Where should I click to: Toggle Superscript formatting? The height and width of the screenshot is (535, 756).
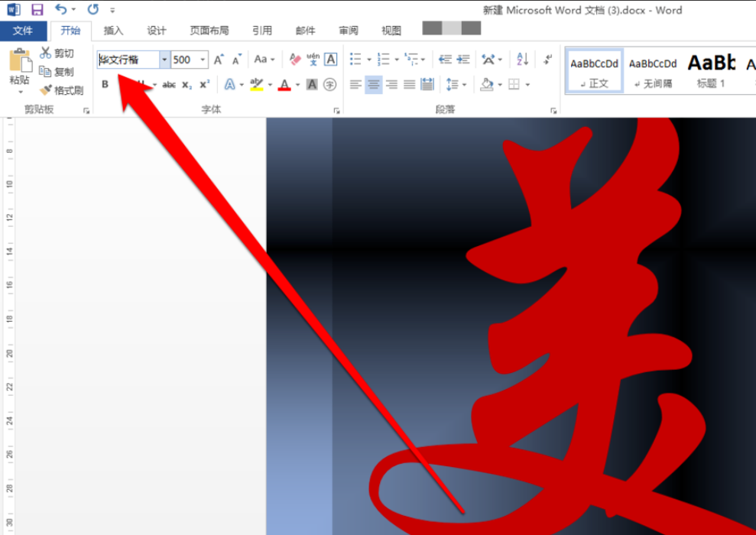[204, 84]
